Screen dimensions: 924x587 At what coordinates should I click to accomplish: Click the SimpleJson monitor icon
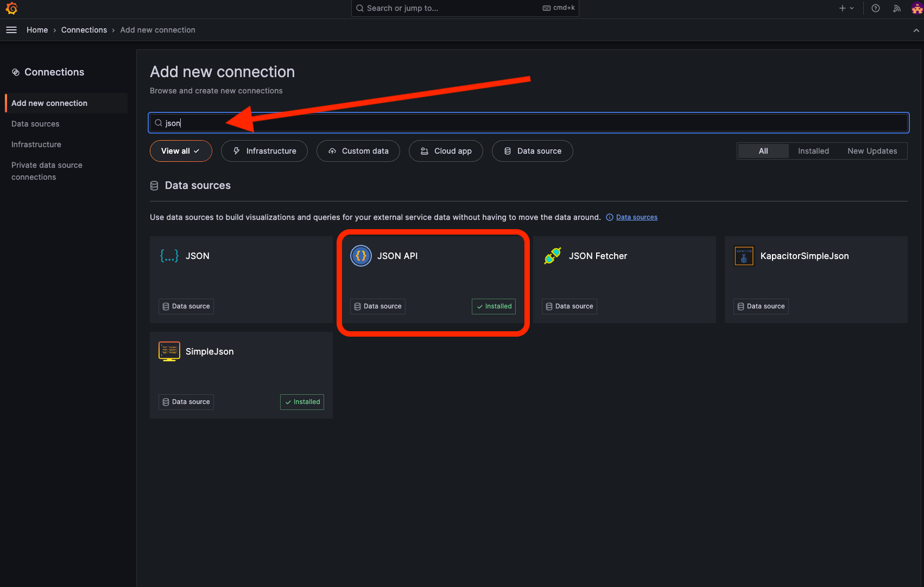(169, 351)
